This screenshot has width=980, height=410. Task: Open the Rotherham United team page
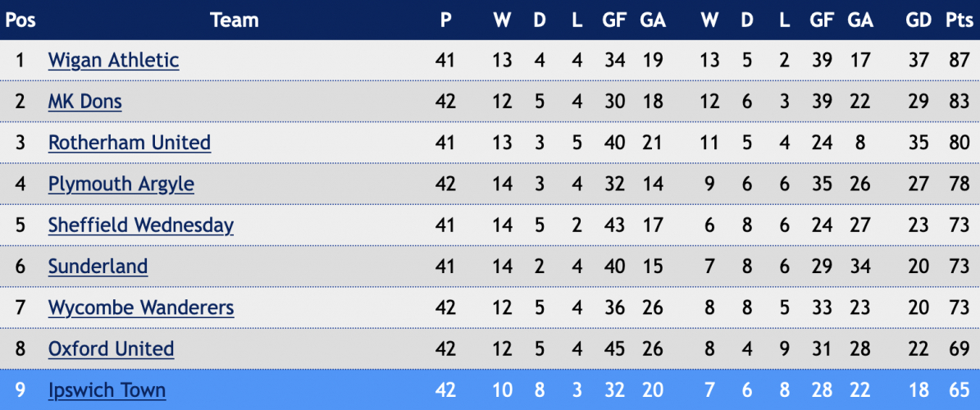tap(130, 143)
